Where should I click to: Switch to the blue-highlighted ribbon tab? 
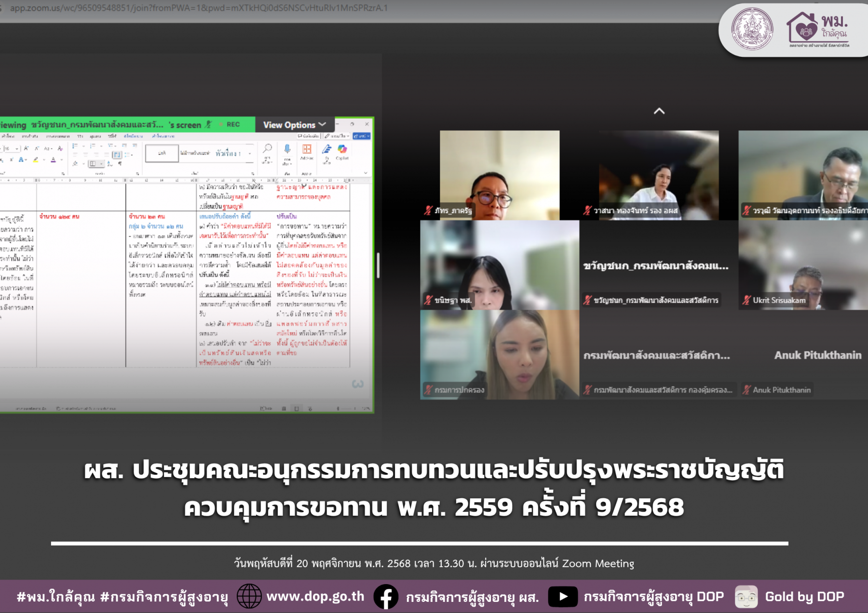tap(134, 136)
